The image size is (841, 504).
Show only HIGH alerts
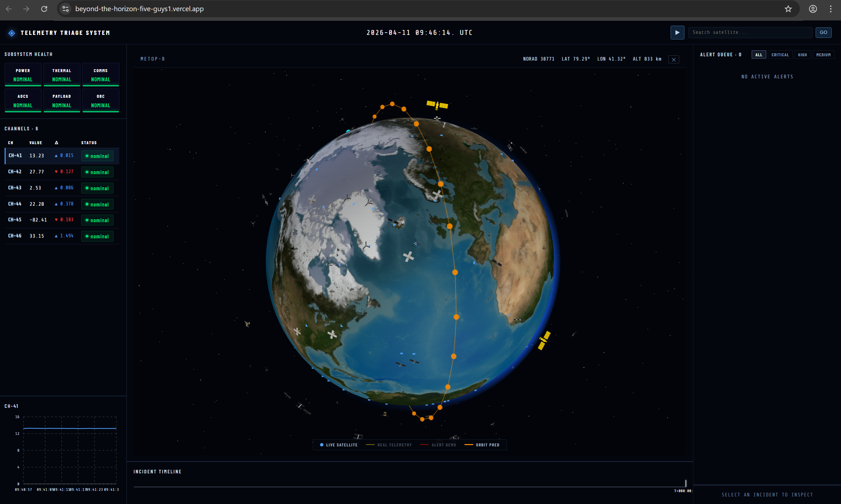coord(802,55)
